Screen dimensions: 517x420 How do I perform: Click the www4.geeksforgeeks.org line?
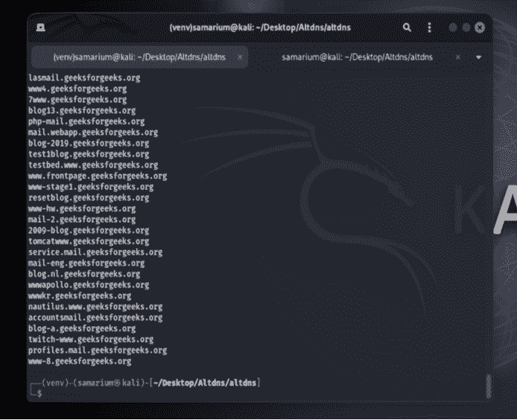77,89
